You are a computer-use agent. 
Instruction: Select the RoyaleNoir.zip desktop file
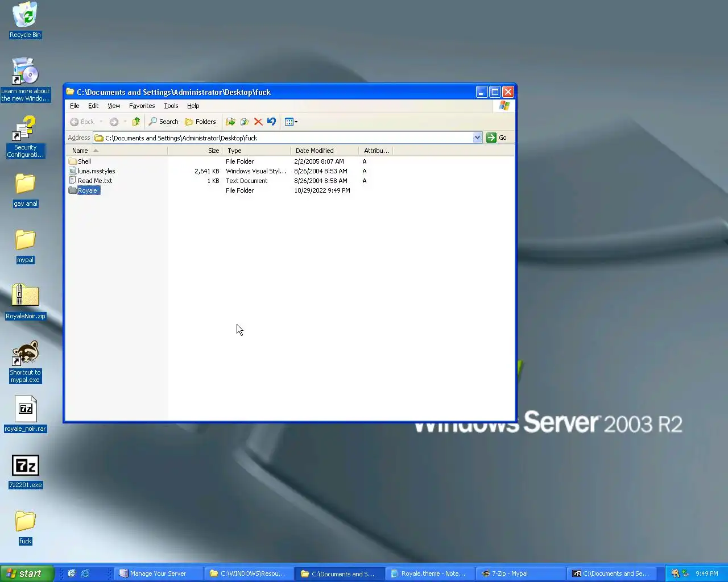[x=25, y=302]
